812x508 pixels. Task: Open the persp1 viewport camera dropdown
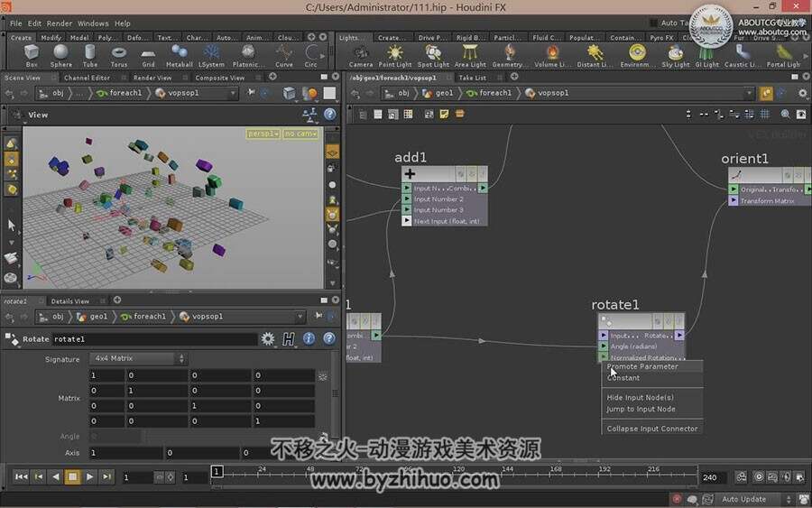263,134
